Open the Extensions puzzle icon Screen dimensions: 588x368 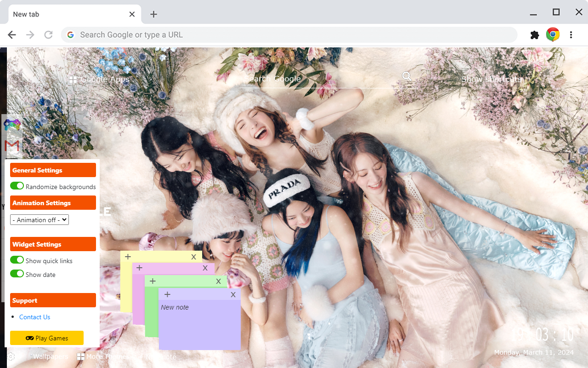click(535, 35)
